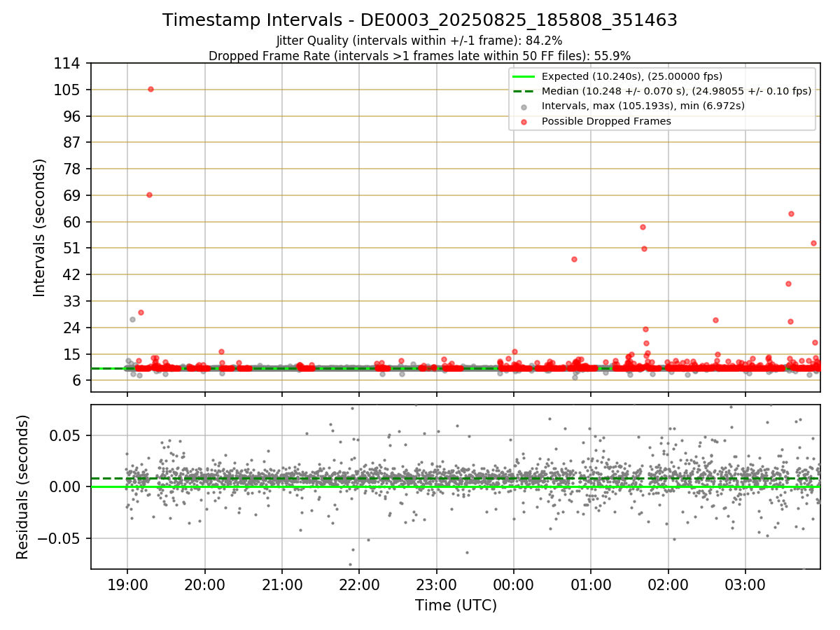
Task: Click the Intervals (seconds) axis label
Action: 40,227
